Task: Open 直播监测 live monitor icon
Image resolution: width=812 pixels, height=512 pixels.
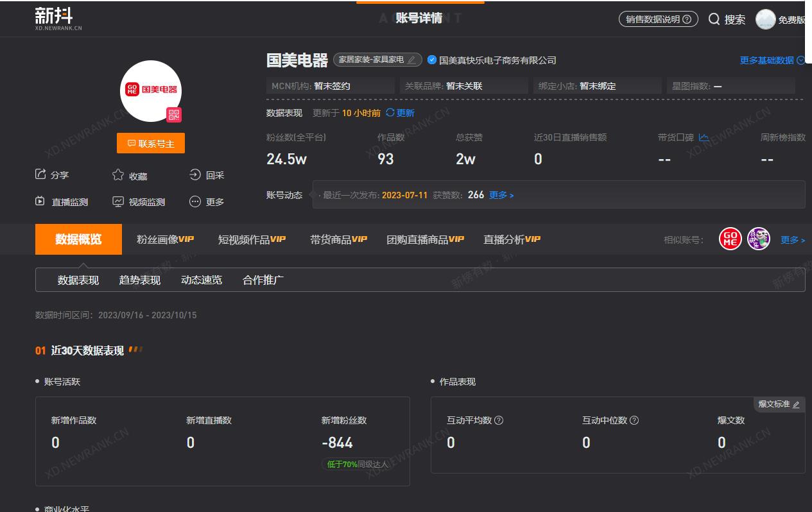Action: tap(40, 201)
